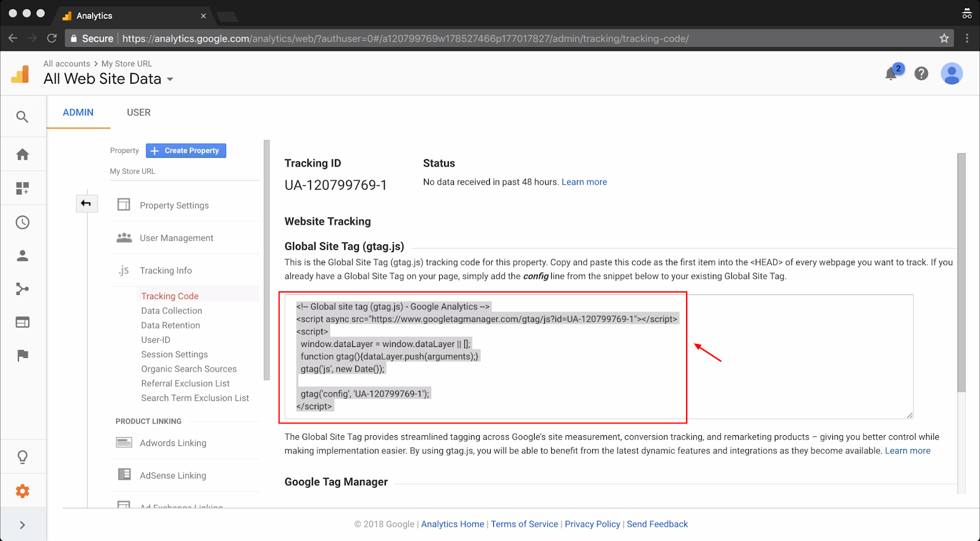
Task: Open All Web Site Data dropdown
Action: tap(108, 79)
